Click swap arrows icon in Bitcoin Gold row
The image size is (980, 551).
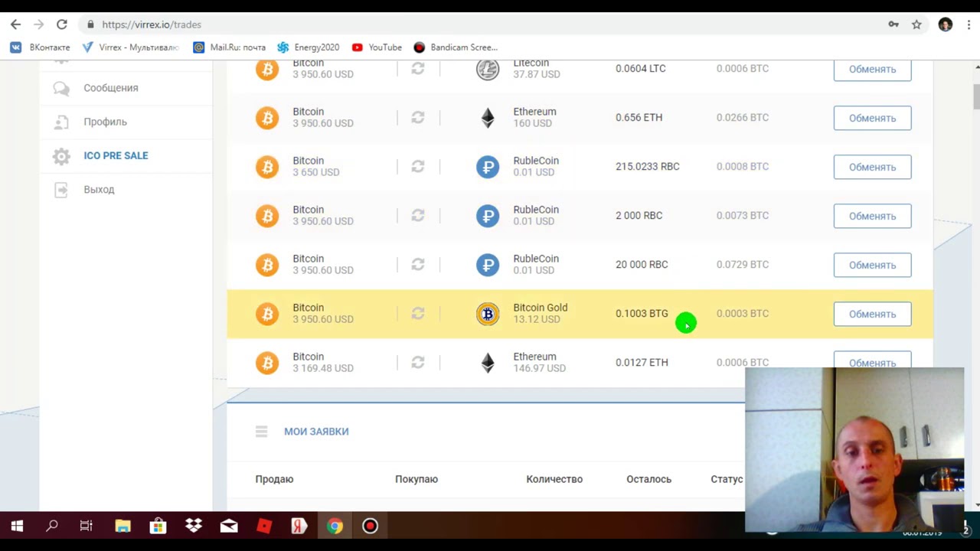click(x=417, y=314)
